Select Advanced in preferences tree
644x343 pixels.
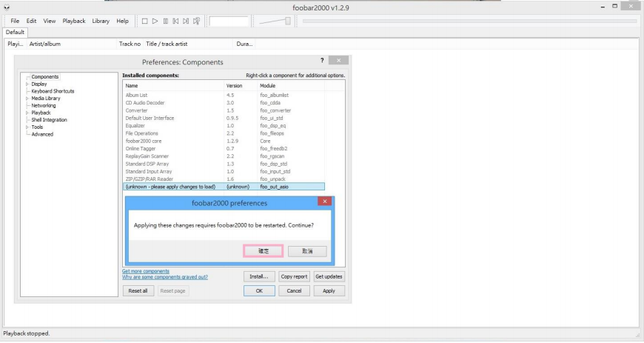[42, 135]
